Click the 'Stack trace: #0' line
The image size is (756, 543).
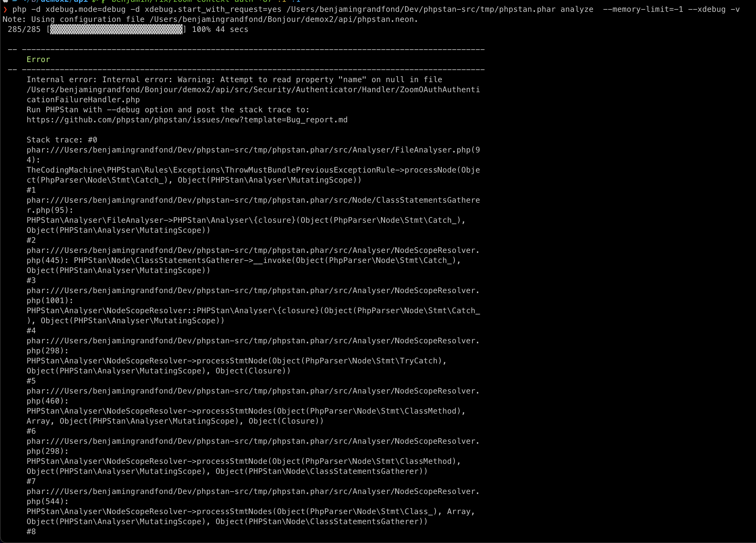tap(62, 140)
